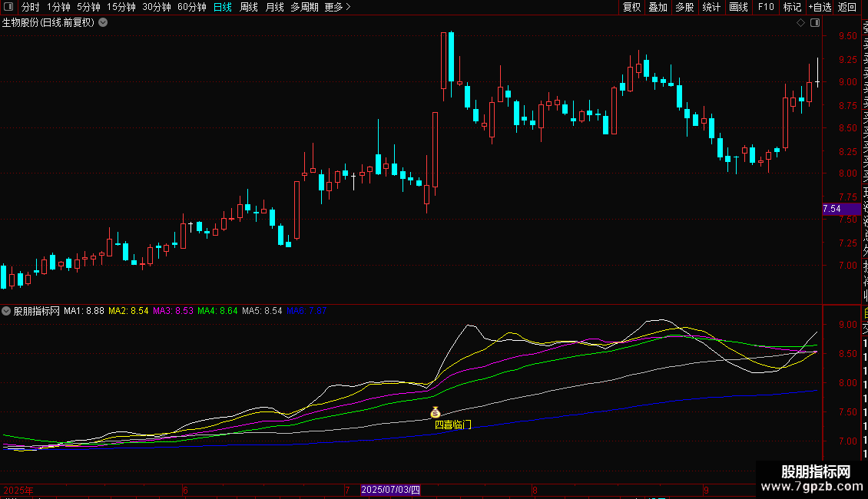Click the diamond icon at chart top-right
The width and height of the screenshot is (868, 499).
(x=800, y=23)
